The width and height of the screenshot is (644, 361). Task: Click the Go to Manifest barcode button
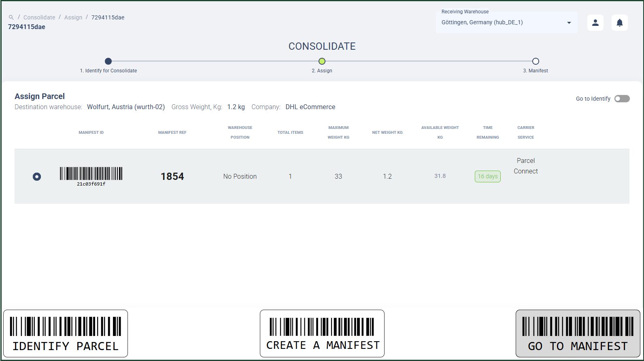578,334
